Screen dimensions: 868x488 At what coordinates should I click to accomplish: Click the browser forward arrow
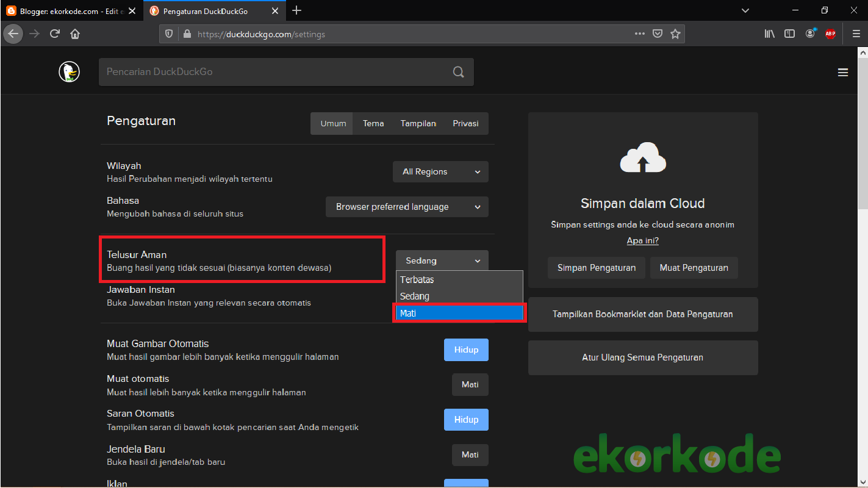[x=34, y=34]
